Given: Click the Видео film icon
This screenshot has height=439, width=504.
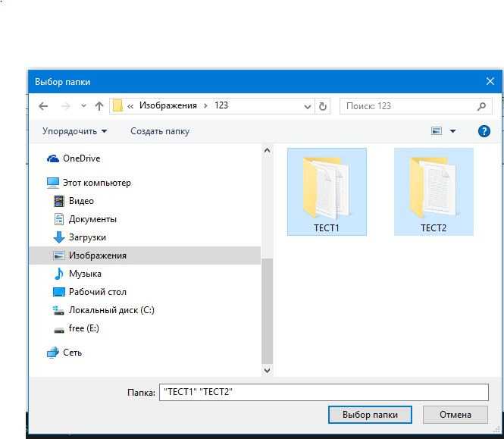Looking at the screenshot, I should (x=59, y=201).
